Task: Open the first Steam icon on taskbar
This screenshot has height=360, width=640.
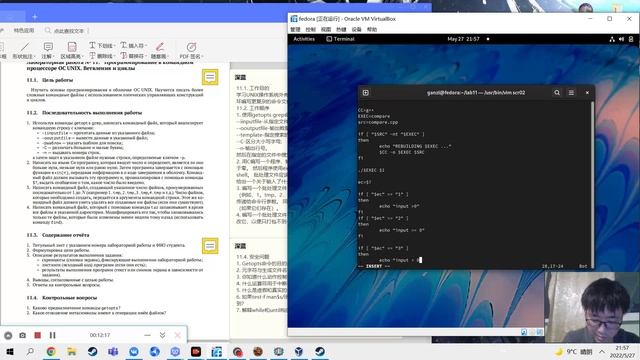Action: coord(93,351)
